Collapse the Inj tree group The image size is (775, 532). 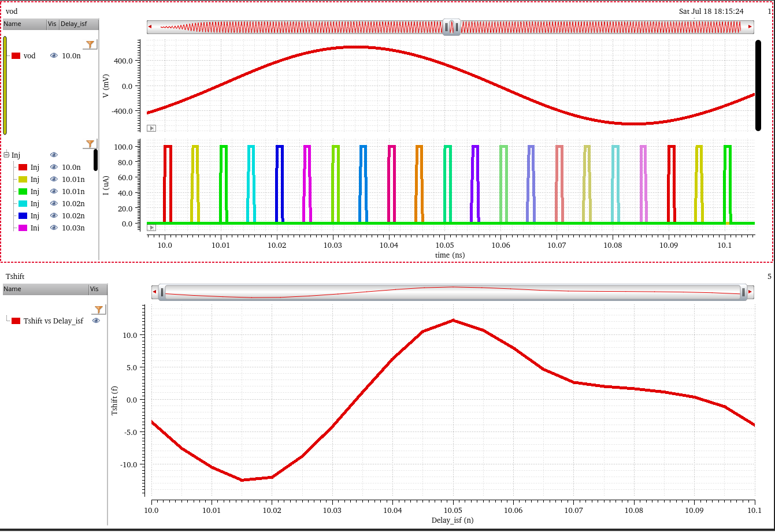pos(6,154)
